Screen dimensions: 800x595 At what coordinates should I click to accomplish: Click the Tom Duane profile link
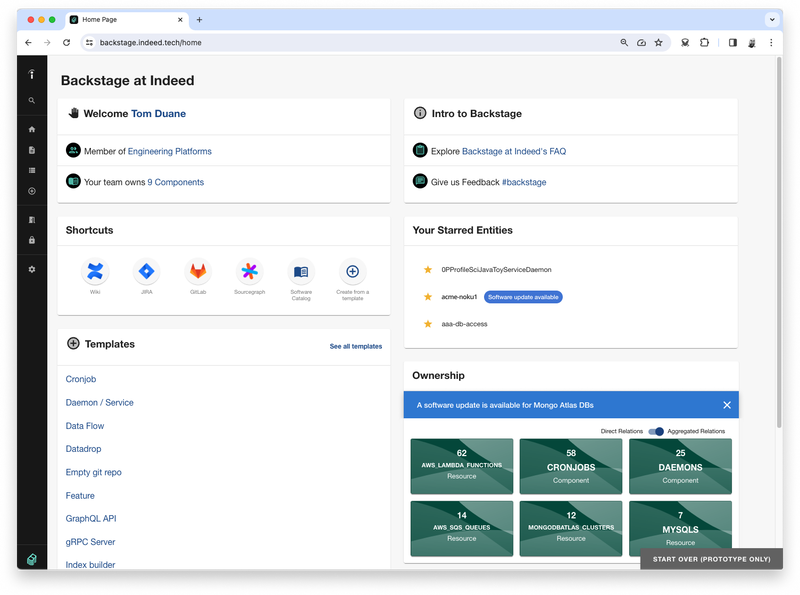click(159, 113)
